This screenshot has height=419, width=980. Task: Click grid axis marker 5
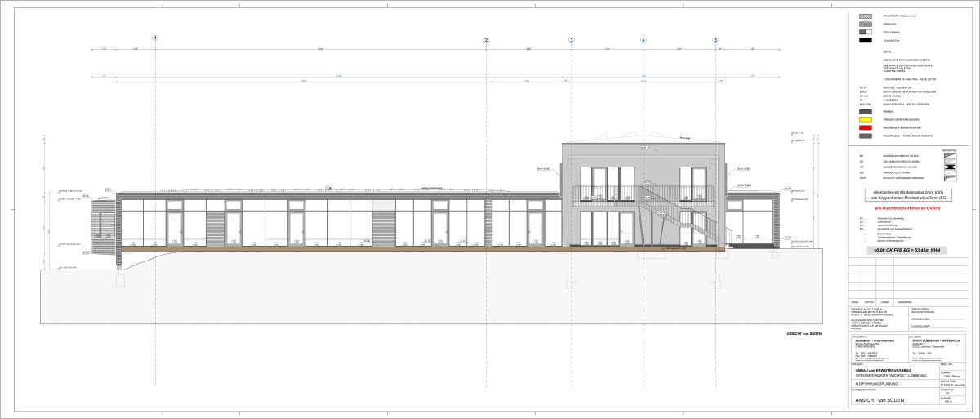(x=715, y=39)
